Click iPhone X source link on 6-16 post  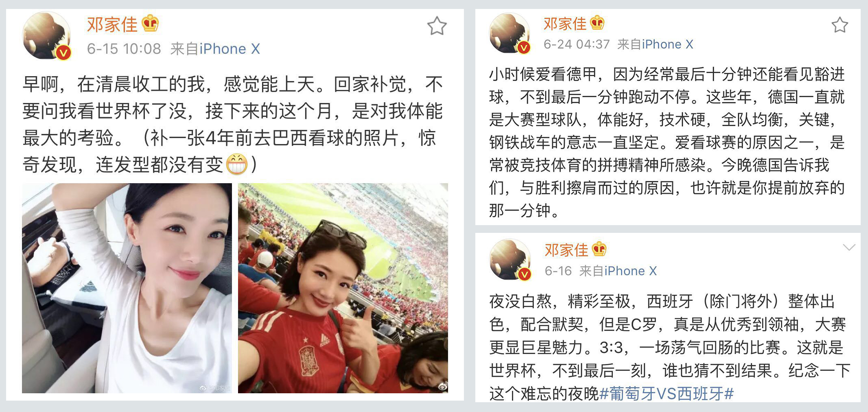[630, 271]
